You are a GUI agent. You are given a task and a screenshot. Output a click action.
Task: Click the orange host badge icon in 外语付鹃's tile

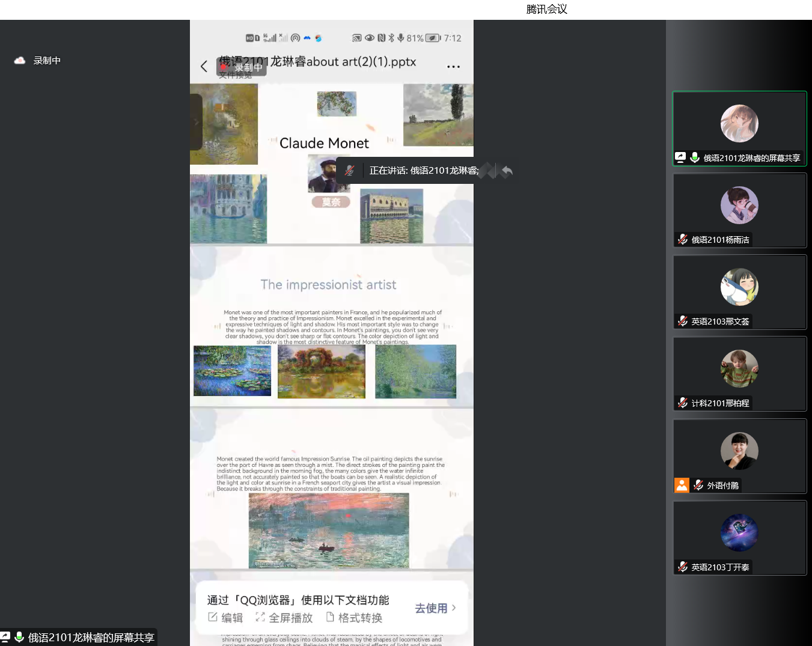682,485
